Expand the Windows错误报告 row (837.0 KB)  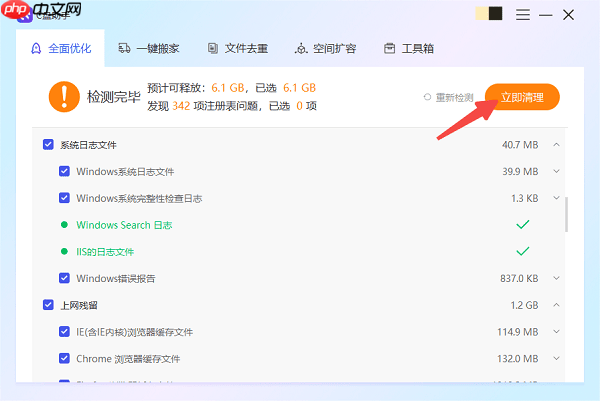coord(556,278)
